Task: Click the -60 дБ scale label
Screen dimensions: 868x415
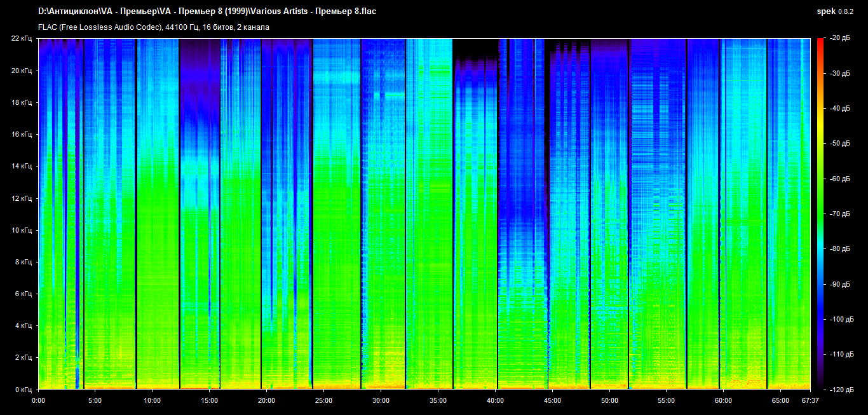Action: (x=840, y=179)
